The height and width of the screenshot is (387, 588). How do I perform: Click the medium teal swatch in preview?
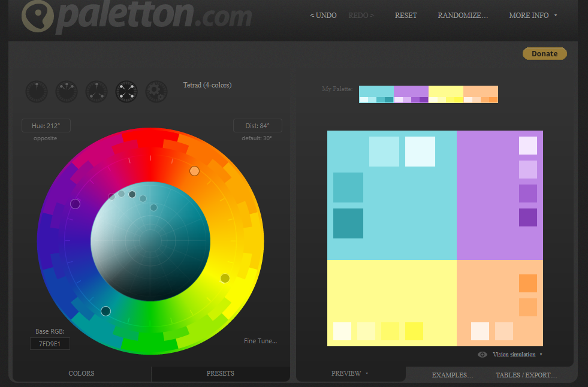point(348,188)
